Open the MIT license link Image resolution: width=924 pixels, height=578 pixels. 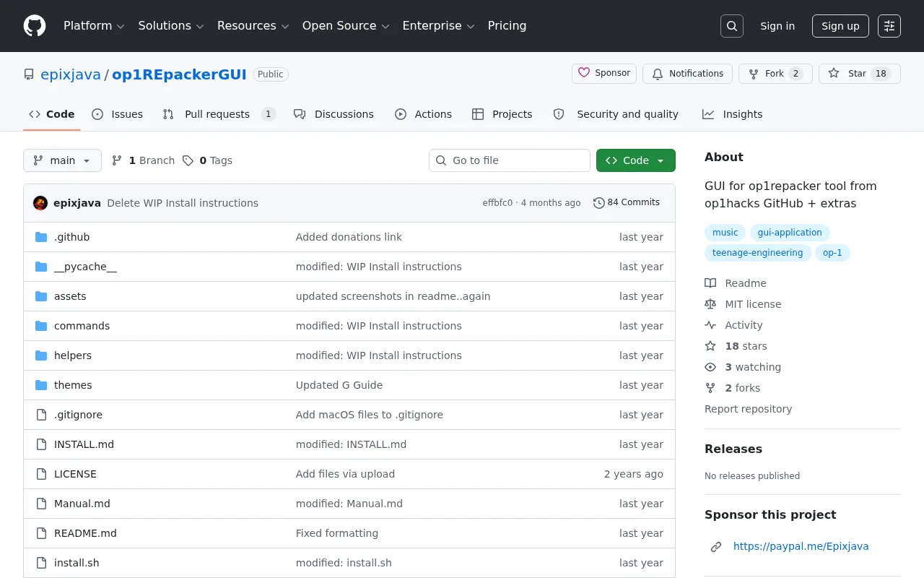pyautogui.click(x=743, y=304)
